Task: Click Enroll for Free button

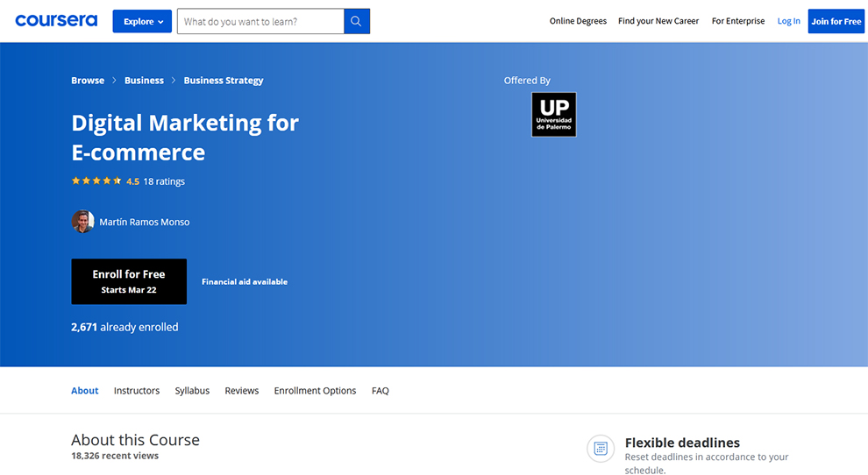Action: pyautogui.click(x=129, y=281)
